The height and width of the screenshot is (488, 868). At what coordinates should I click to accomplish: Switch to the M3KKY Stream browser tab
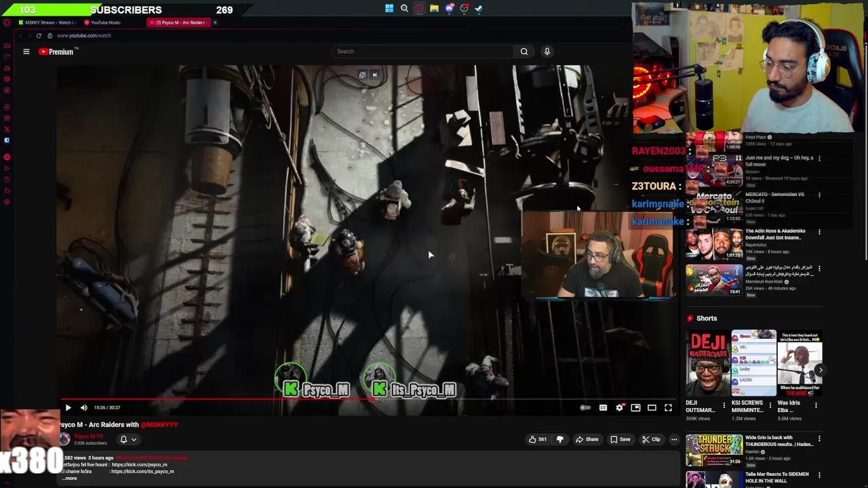point(47,22)
